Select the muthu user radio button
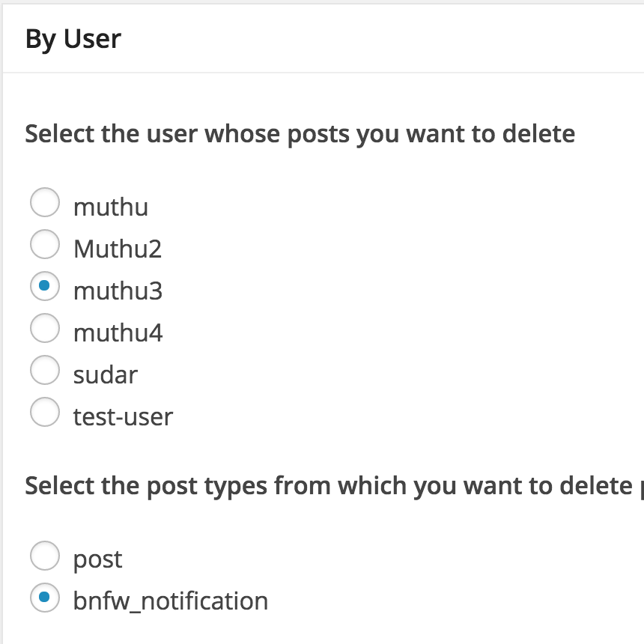644x644 pixels. click(x=44, y=202)
